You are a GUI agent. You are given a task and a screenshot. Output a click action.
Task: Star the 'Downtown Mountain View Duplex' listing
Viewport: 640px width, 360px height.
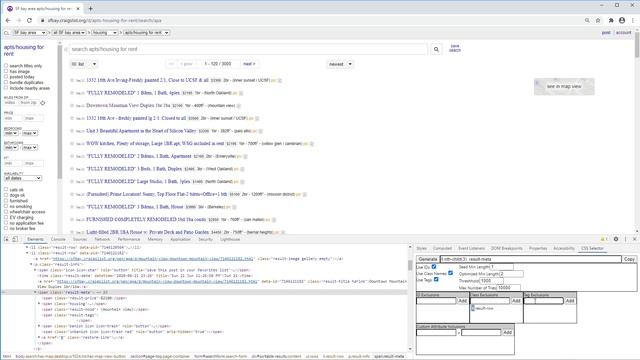coord(72,106)
